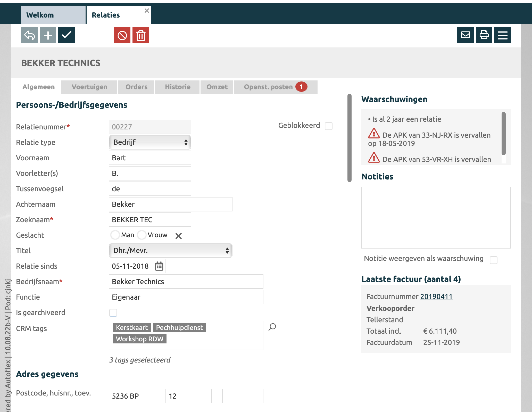532x412 pixels.
Task: Expand the Titel dropdown
Action: (170, 251)
